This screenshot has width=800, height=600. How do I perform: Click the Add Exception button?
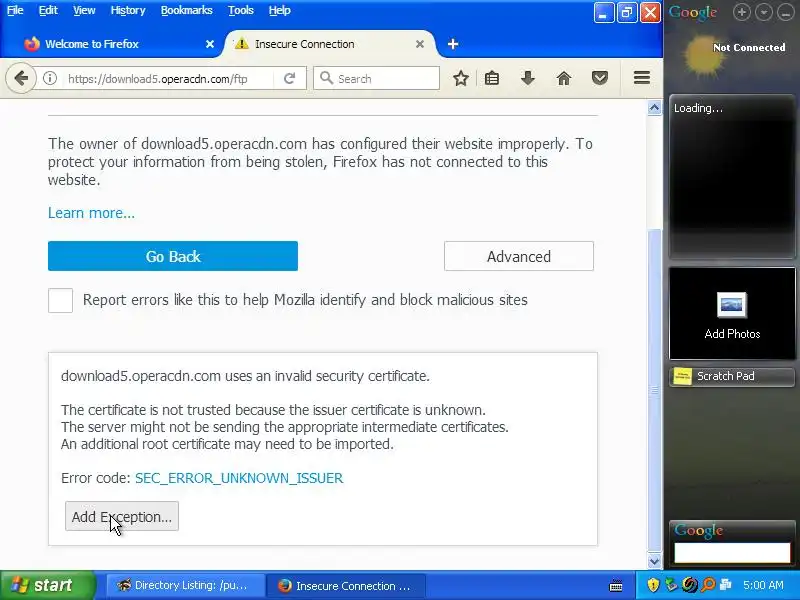(122, 516)
